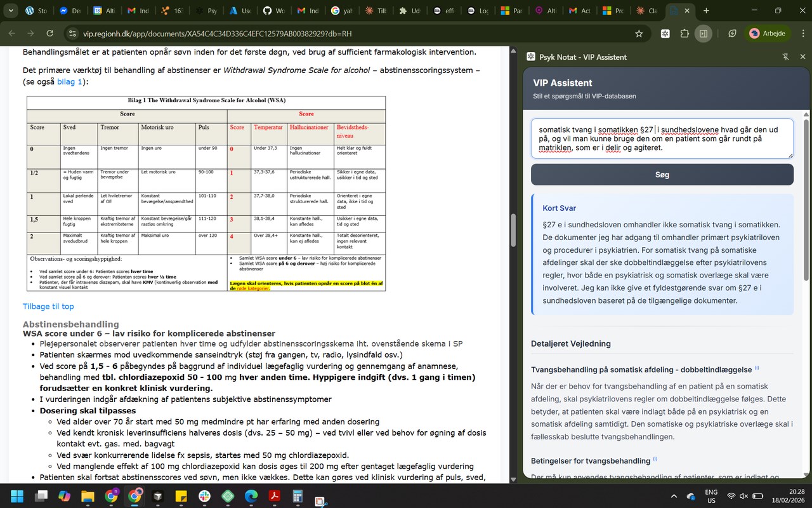Click into the VIP Assistent question text box
The width and height of the screenshot is (812, 508).
click(662, 138)
